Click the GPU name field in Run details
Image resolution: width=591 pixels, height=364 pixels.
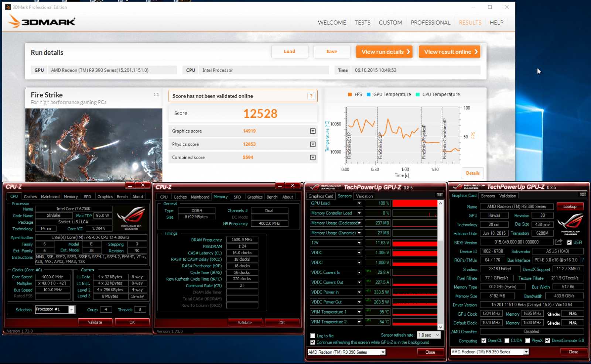(x=112, y=70)
